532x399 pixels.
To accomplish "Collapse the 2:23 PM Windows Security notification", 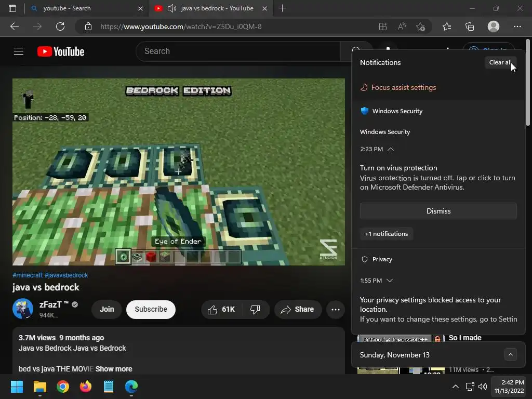I will click(x=391, y=149).
